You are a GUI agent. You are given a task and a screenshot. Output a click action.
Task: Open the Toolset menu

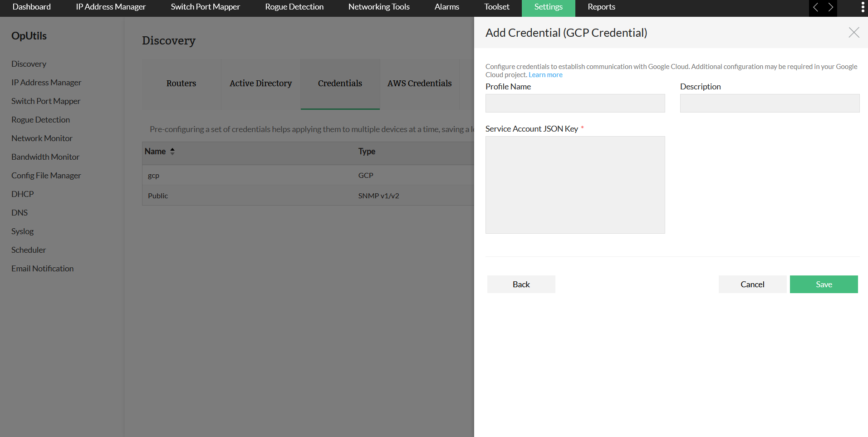click(497, 7)
